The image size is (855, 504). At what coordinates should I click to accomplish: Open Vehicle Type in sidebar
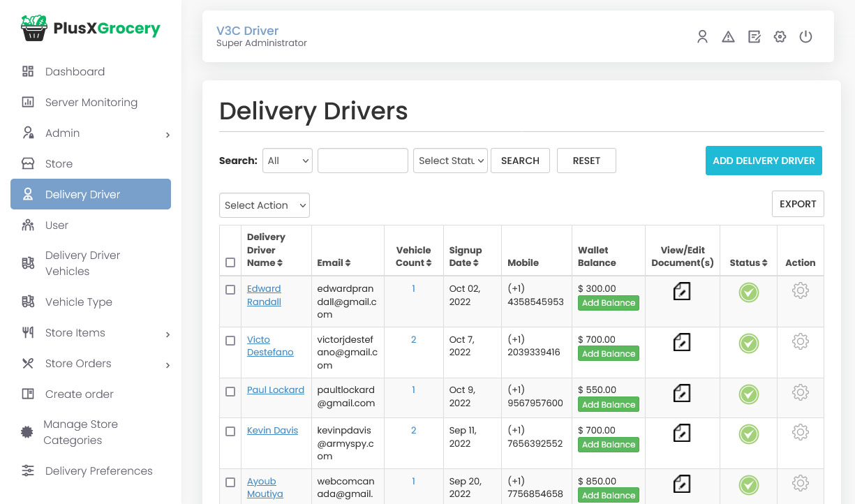pyautogui.click(x=91, y=302)
